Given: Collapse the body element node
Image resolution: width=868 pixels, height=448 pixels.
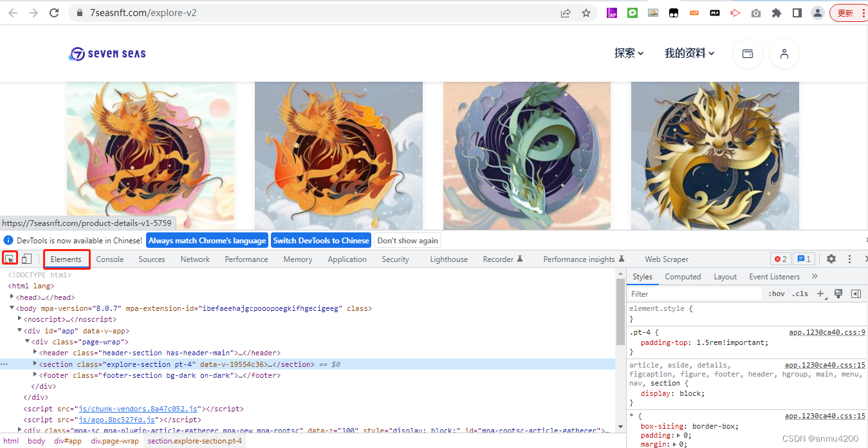Looking at the screenshot, I should point(12,308).
